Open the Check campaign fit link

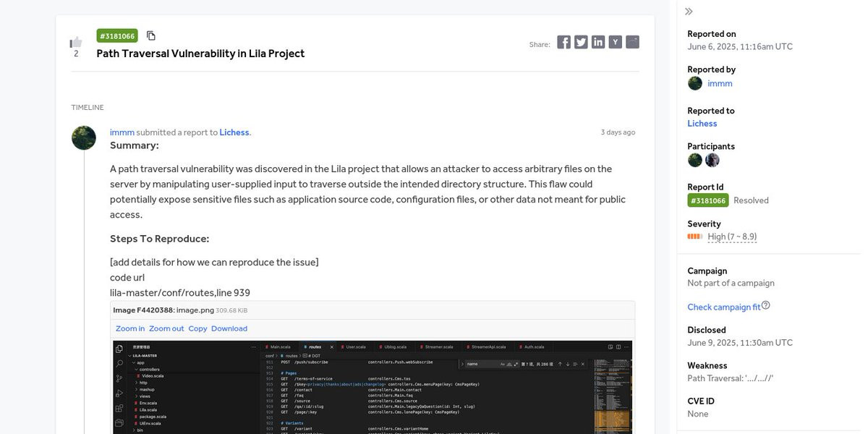point(723,307)
